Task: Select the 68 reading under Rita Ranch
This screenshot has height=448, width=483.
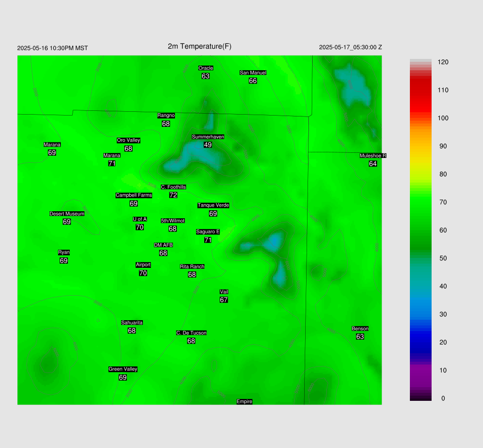Action: pyautogui.click(x=192, y=274)
